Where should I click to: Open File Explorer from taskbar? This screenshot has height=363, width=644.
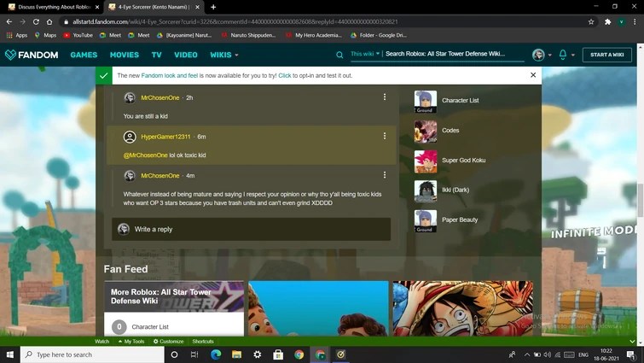point(236,354)
